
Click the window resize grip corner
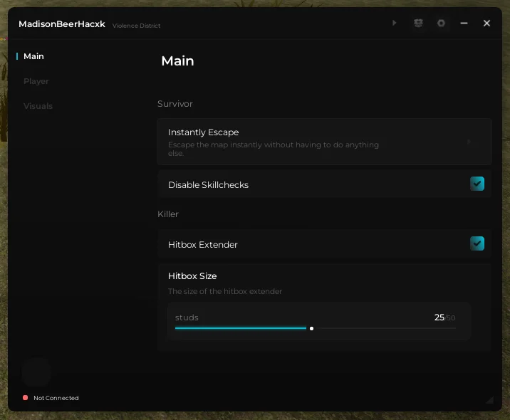[x=489, y=400]
